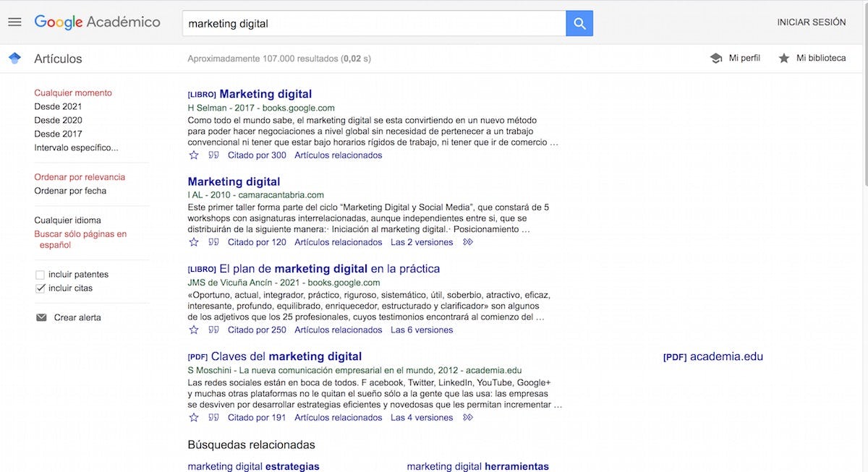Enable the incluir patentes checkbox
This screenshot has width=868, height=472.
click(x=41, y=275)
